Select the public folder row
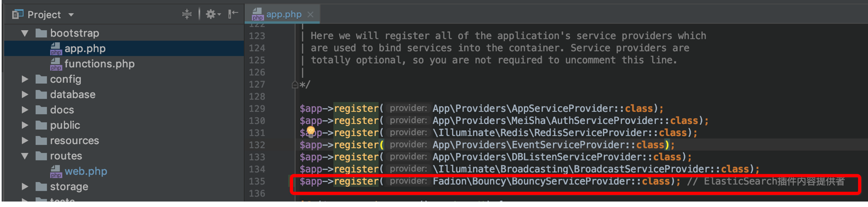868x207 pixels. [x=124, y=125]
